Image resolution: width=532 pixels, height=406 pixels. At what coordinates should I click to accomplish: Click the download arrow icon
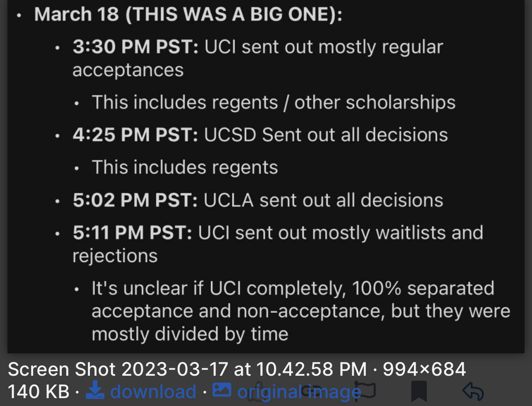click(95, 391)
